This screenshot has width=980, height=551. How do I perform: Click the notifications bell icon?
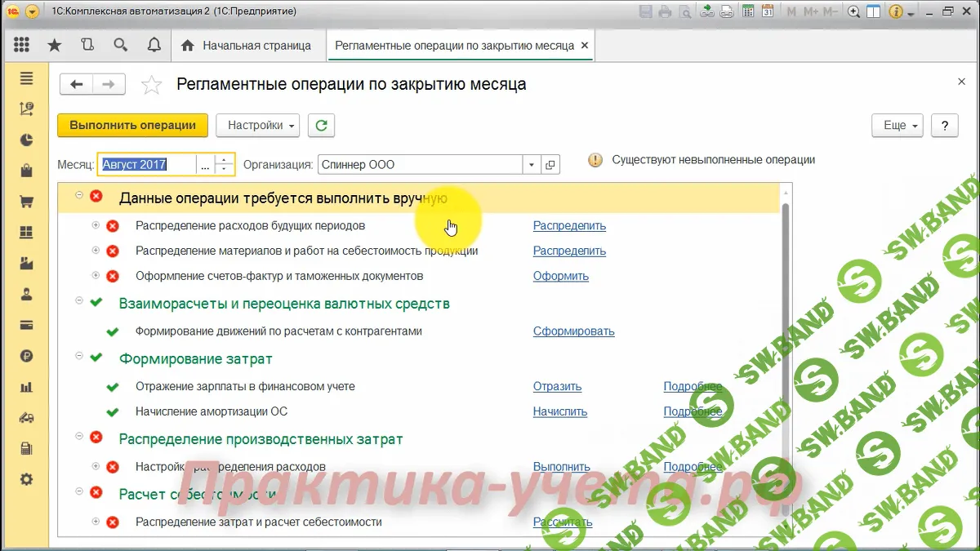click(154, 46)
